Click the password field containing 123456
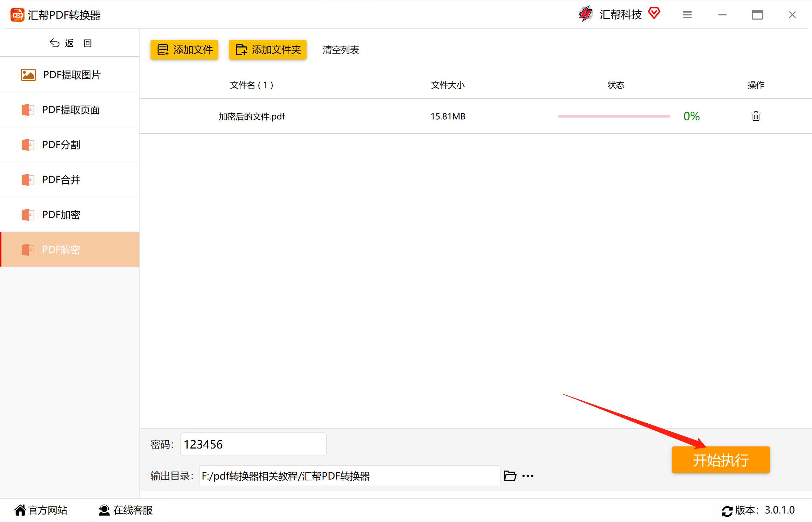 (253, 444)
